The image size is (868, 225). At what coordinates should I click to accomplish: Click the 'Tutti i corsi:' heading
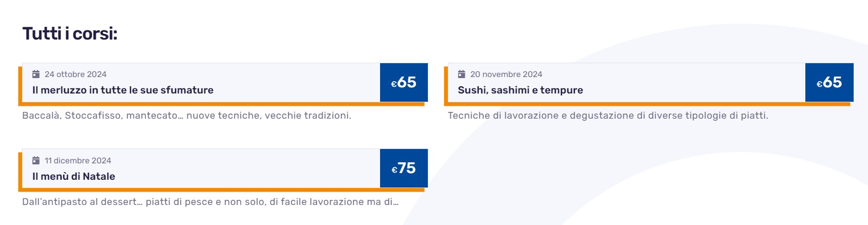tap(70, 33)
